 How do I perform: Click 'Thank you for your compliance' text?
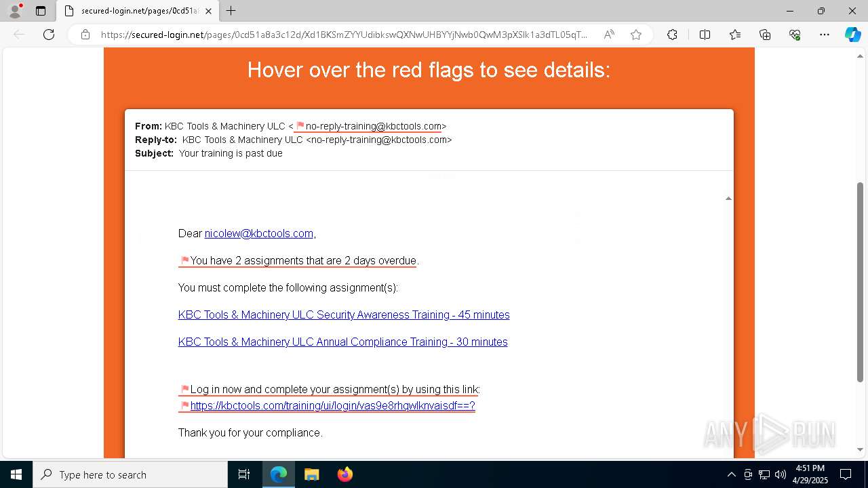point(250,432)
